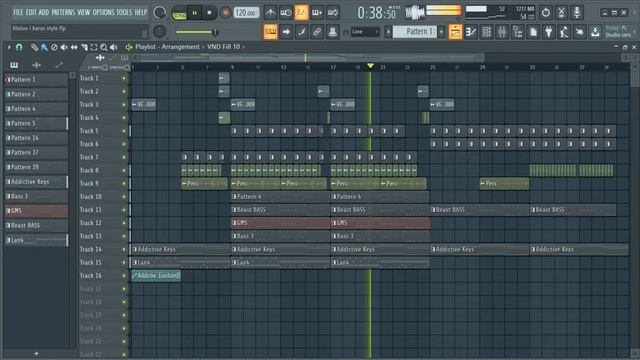This screenshot has width=640, height=360.
Task: Toggle the playlist snap magnet
Action: click(19, 47)
